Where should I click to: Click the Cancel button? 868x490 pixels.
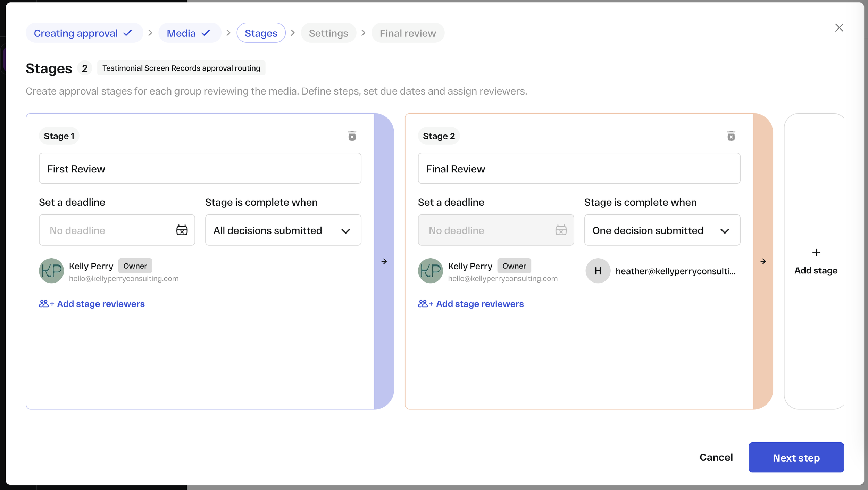pos(716,457)
